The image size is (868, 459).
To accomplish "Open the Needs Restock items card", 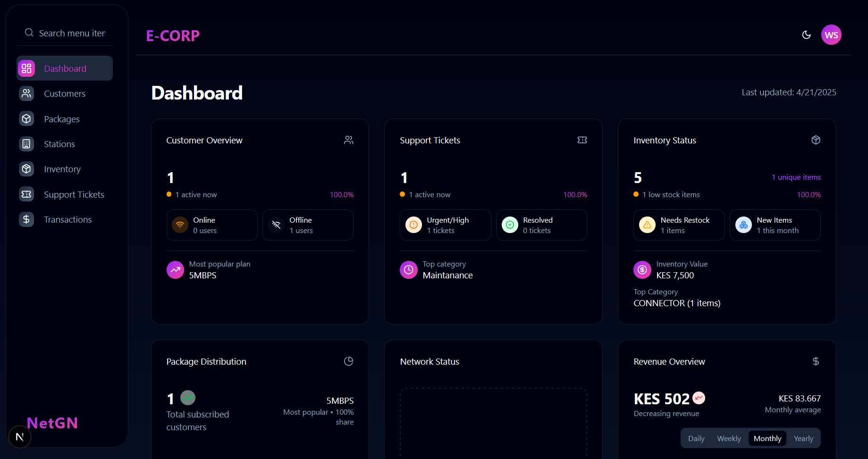I will coord(679,225).
